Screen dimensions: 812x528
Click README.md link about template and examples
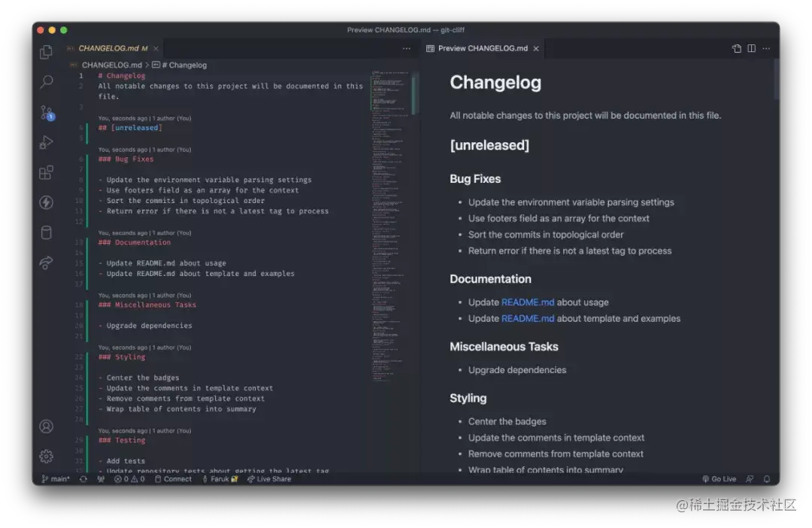528,318
